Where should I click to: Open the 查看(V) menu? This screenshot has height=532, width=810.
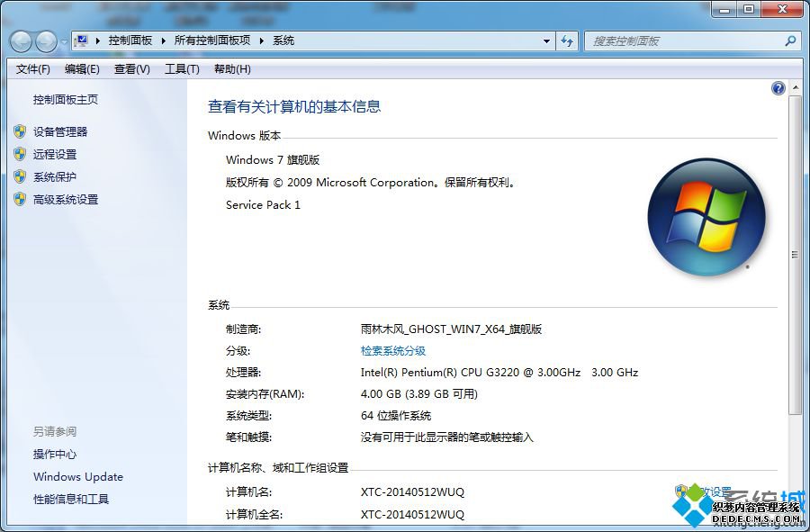[x=131, y=69]
